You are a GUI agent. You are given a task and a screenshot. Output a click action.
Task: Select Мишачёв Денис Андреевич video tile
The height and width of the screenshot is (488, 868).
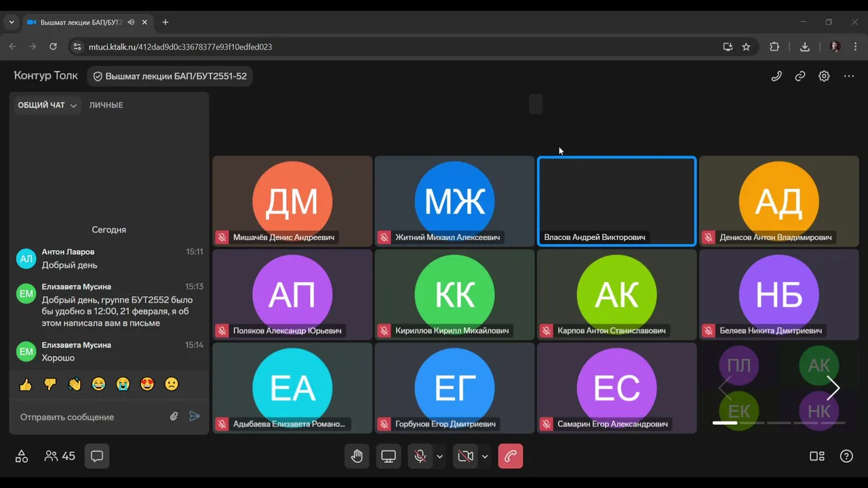(x=292, y=201)
